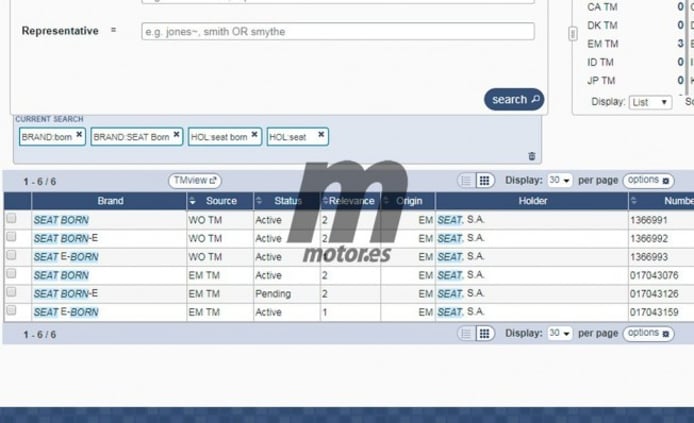The width and height of the screenshot is (694, 423).
Task: Remove the BRAND:SEAT Born search filter
Action: click(176, 135)
